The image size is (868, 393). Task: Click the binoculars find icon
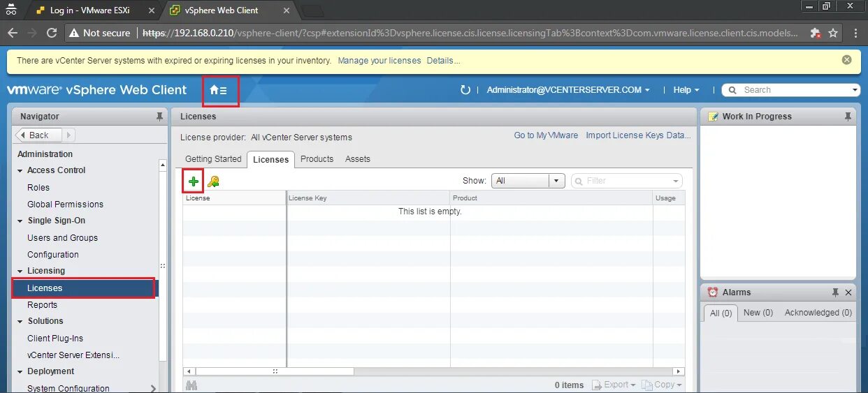pos(191,385)
